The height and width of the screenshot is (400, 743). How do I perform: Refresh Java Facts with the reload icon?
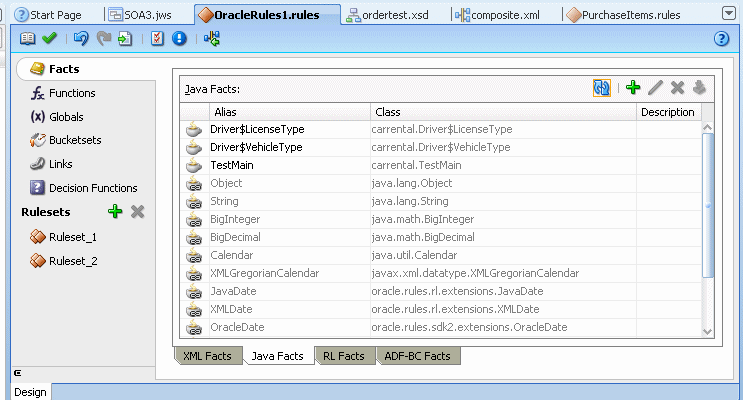point(602,88)
